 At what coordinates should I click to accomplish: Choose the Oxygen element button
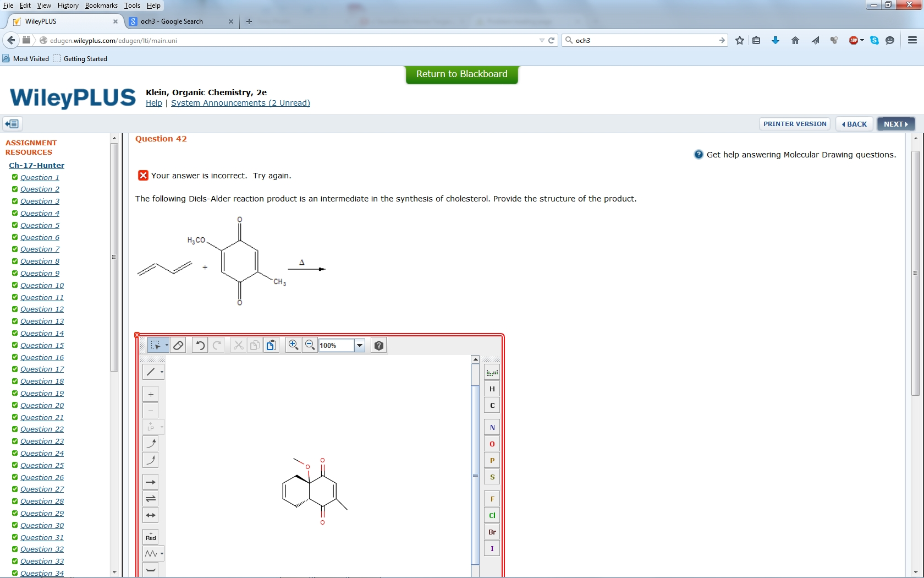492,444
